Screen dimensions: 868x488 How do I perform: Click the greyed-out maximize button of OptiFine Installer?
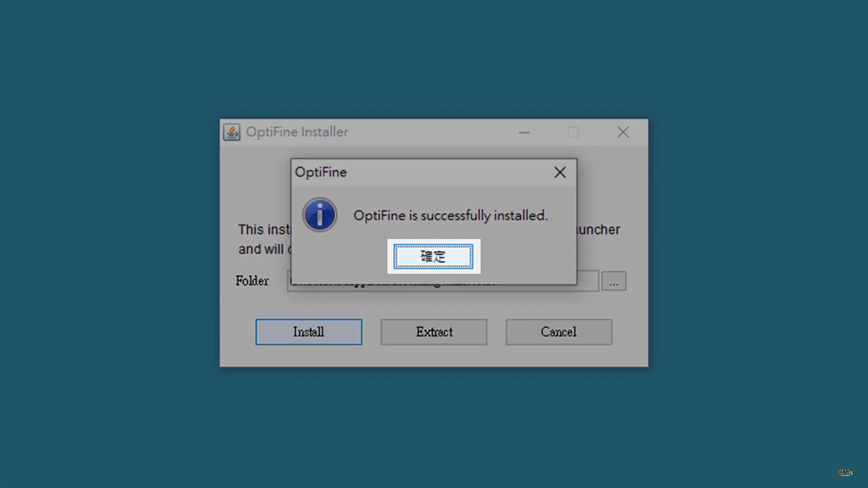[573, 132]
